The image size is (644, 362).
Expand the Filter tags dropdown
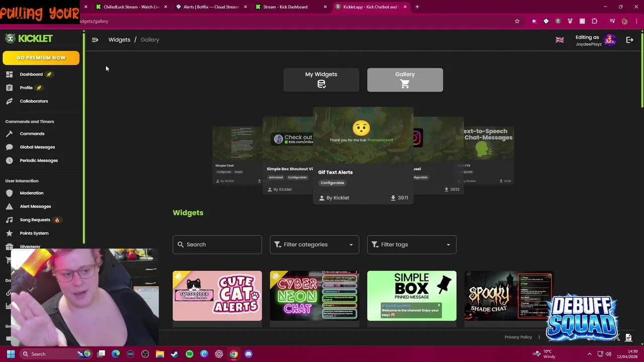(x=412, y=244)
